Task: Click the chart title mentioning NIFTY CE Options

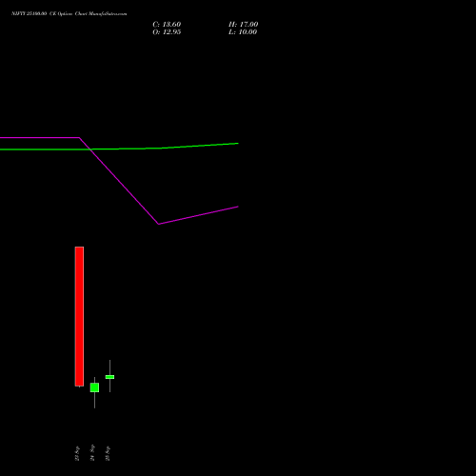Action: click(x=69, y=14)
